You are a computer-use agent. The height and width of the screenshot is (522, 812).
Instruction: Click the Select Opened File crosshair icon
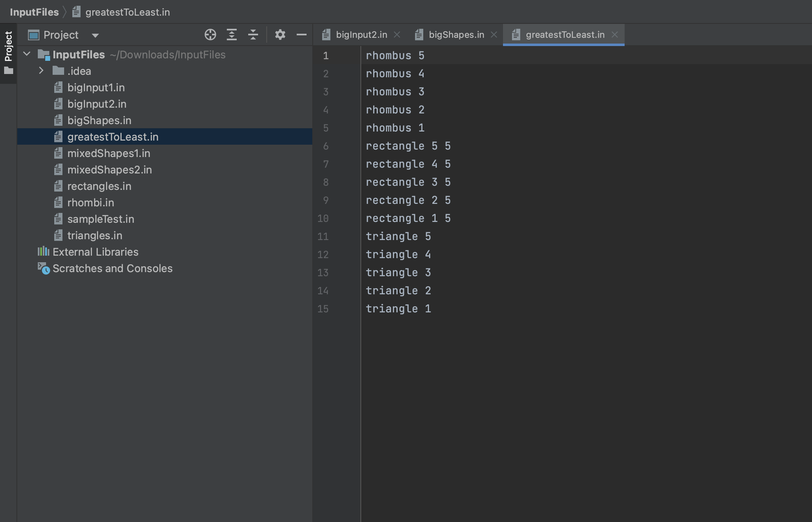[x=210, y=35]
